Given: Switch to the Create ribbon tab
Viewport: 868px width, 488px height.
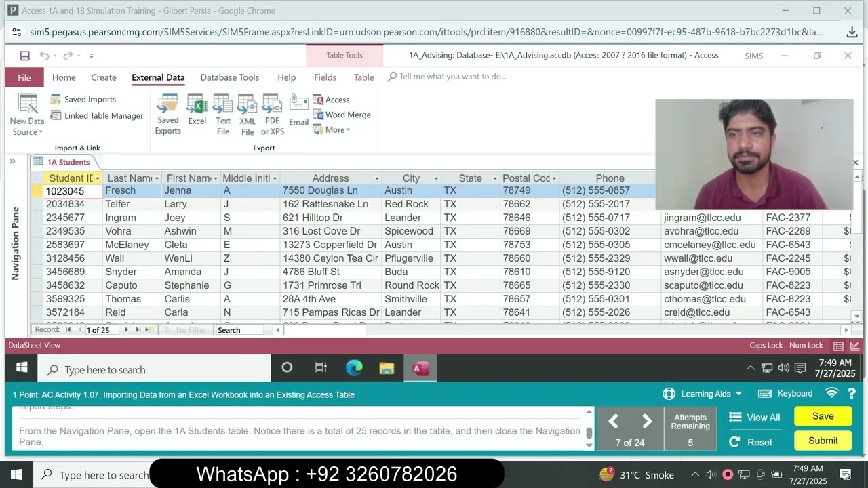Looking at the screenshot, I should [x=104, y=77].
